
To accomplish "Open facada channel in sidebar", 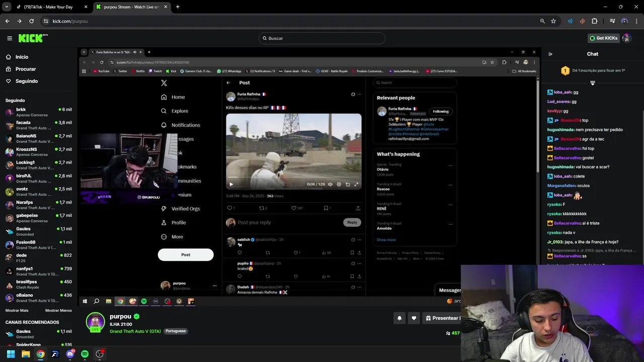I will 38,125.
